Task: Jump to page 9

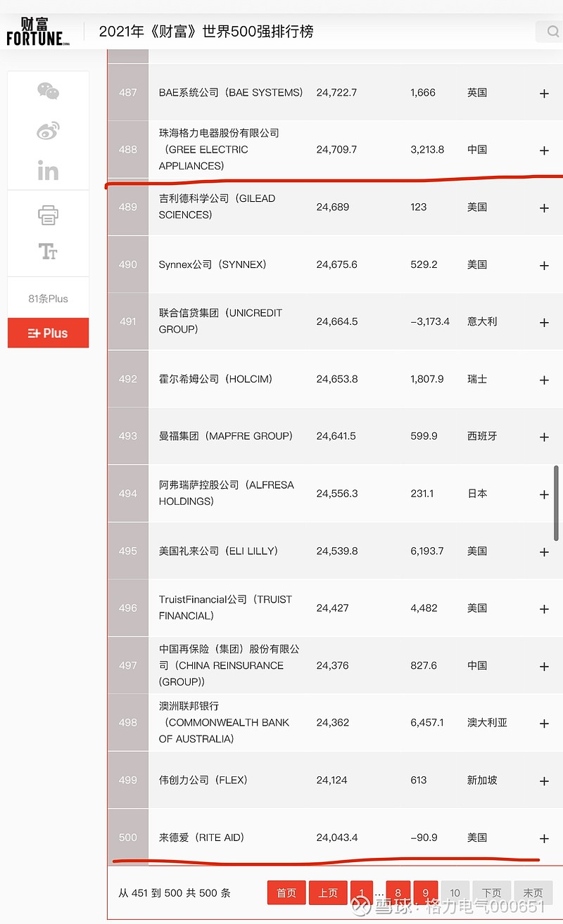Action: click(426, 893)
